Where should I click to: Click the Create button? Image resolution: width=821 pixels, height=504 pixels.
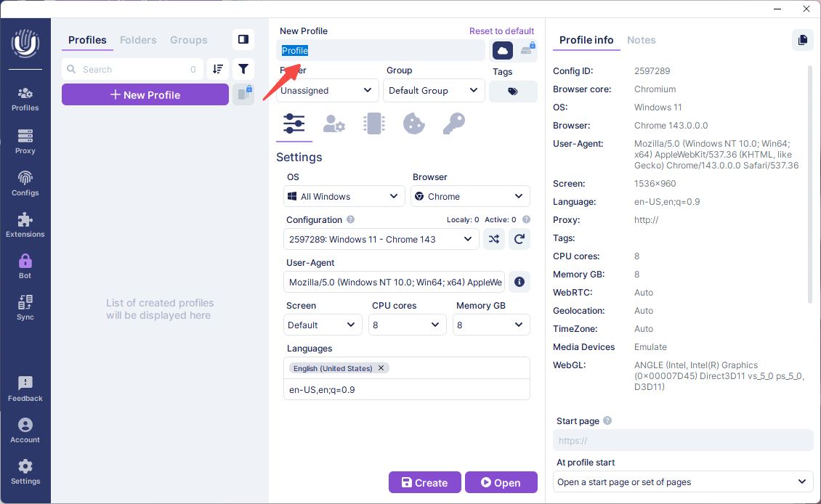pyautogui.click(x=424, y=483)
